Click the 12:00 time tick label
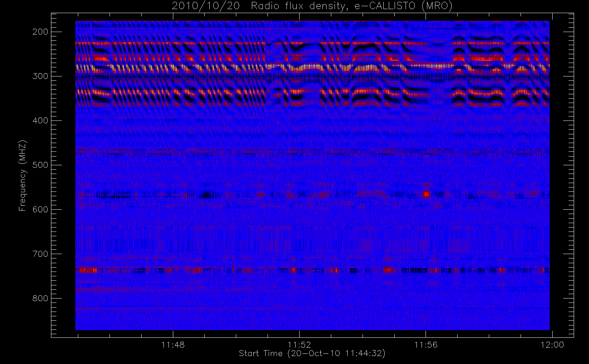 click(552, 344)
